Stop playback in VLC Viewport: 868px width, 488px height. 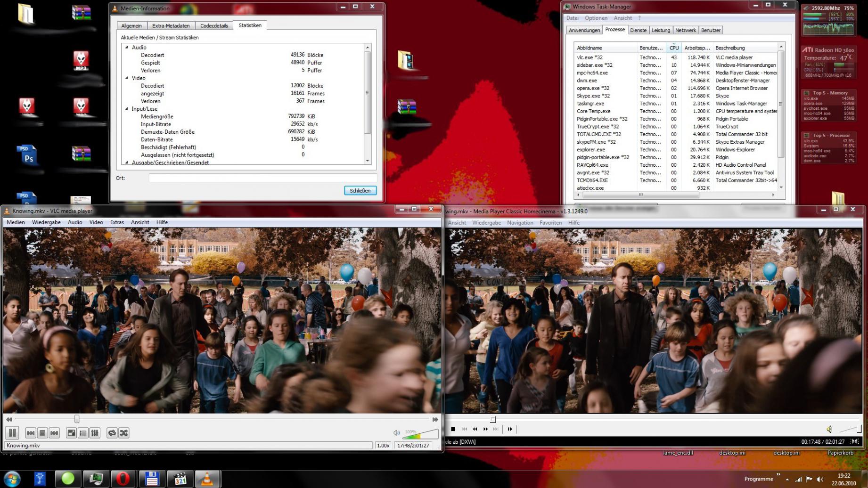42,433
